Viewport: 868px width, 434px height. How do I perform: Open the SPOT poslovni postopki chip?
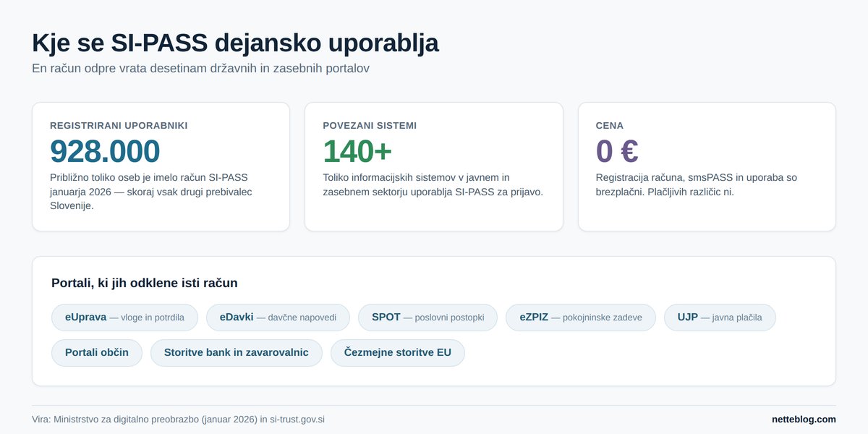pyautogui.click(x=428, y=318)
